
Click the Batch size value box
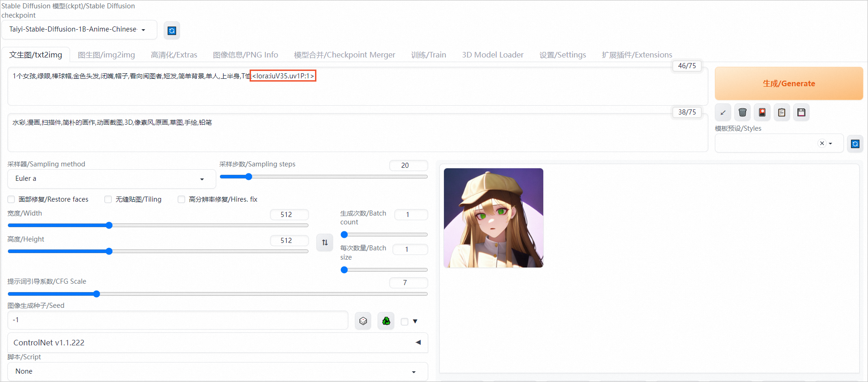(x=410, y=249)
